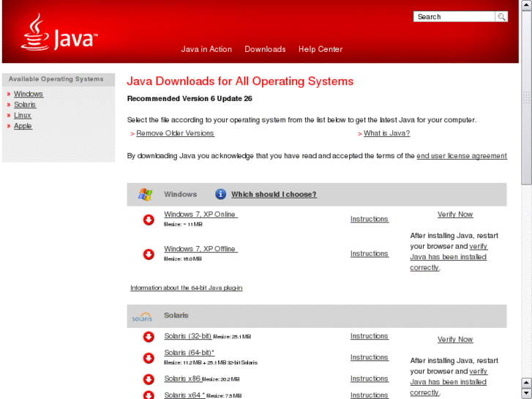Screen dimensions: 532x399
Task: Jump to Linux in the sidebar
Action: coord(23,116)
